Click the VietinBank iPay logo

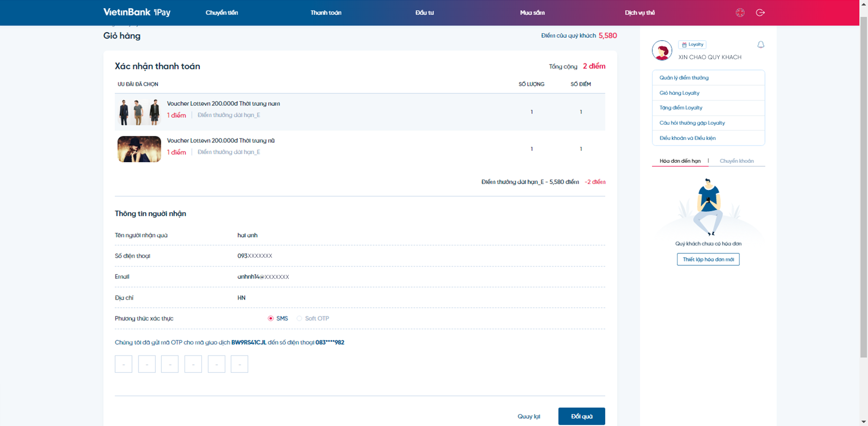pos(137,12)
